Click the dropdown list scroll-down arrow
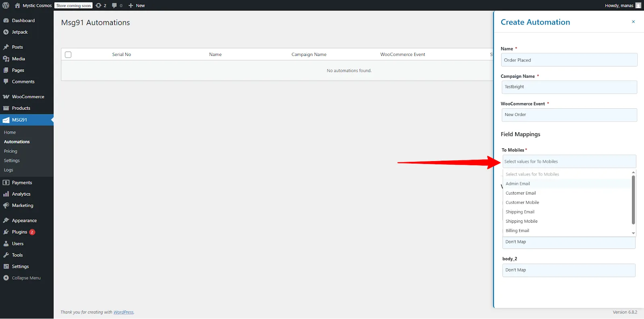The image size is (644, 319). pyautogui.click(x=634, y=233)
